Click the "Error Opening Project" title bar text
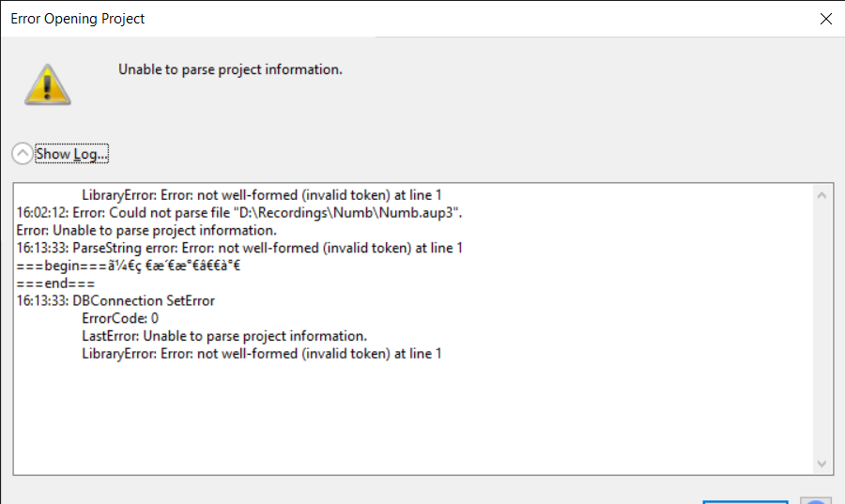The image size is (845, 504). pyautogui.click(x=78, y=19)
